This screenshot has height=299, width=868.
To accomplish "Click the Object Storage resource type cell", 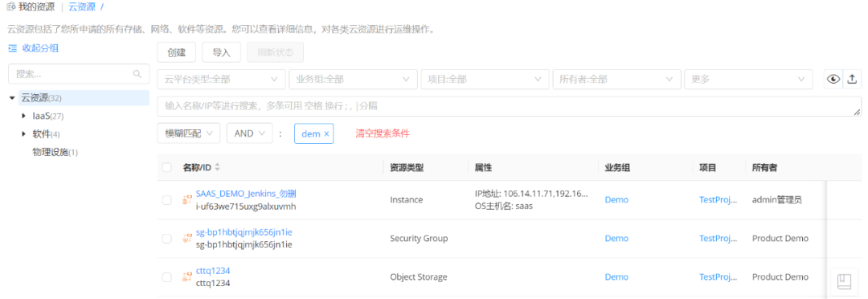I will coord(419,276).
